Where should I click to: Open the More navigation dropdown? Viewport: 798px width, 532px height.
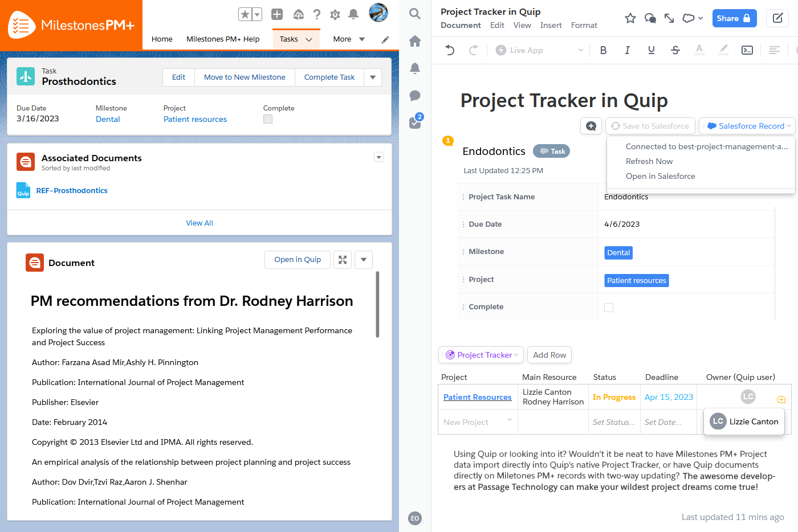(349, 39)
